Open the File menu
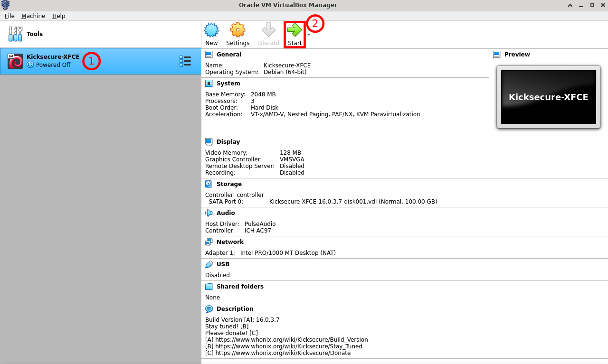Screen dimensions: 608x364 (x=9, y=16)
